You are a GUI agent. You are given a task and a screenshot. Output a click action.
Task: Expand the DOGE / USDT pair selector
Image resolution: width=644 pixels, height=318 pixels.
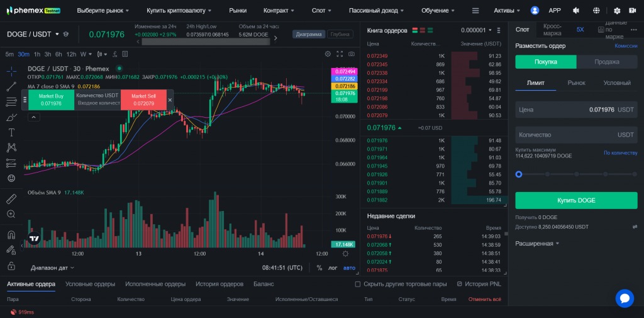pyautogui.click(x=57, y=34)
